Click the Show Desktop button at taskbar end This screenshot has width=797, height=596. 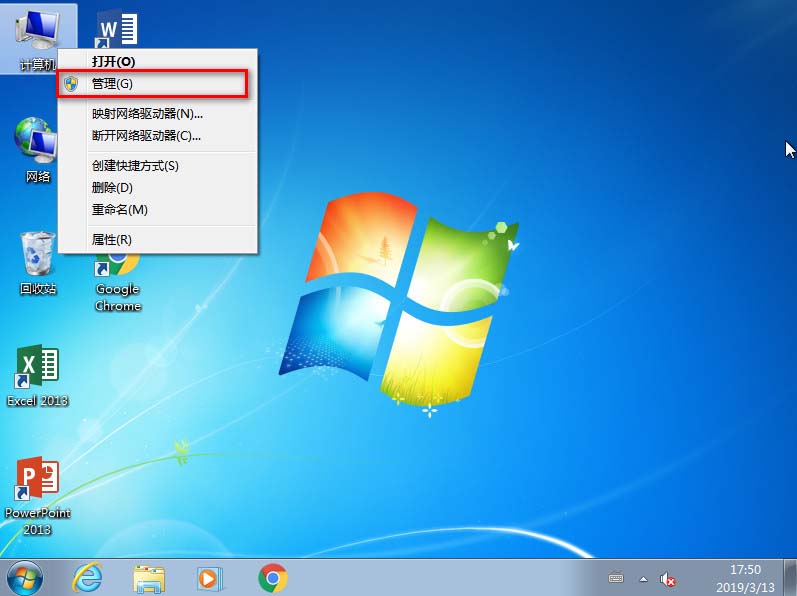(x=789, y=578)
